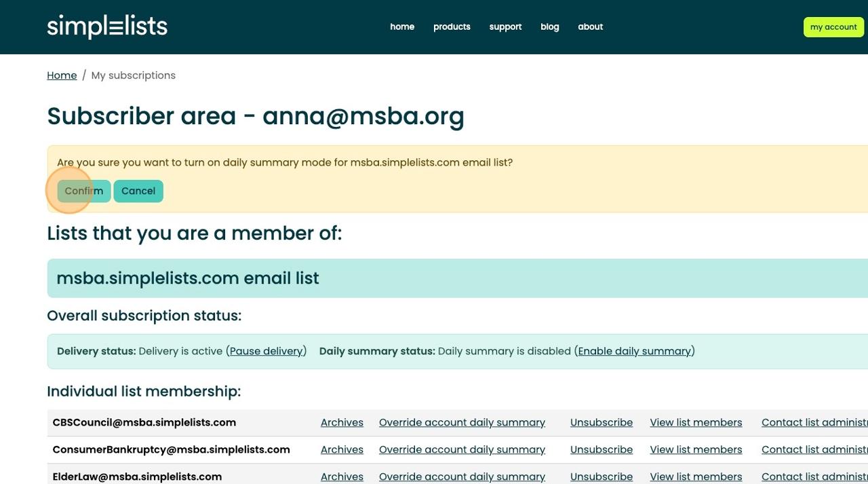The image size is (868, 484).
Task: Override account daily summary for ElderLaw
Action: (x=462, y=477)
